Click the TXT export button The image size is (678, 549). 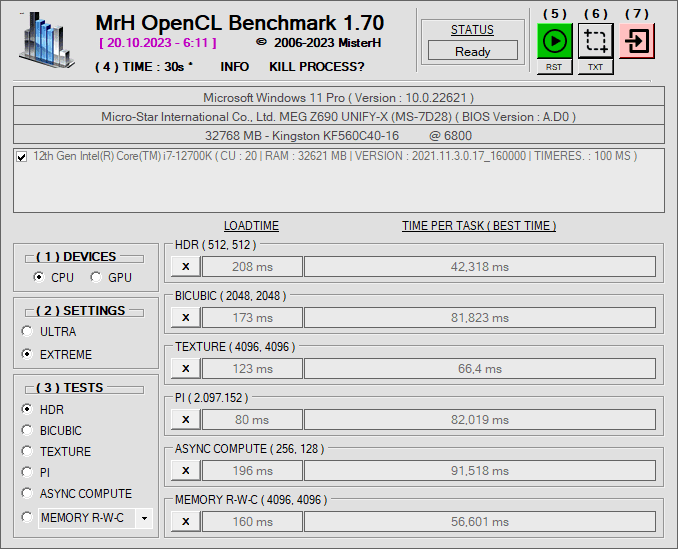pyautogui.click(x=595, y=67)
